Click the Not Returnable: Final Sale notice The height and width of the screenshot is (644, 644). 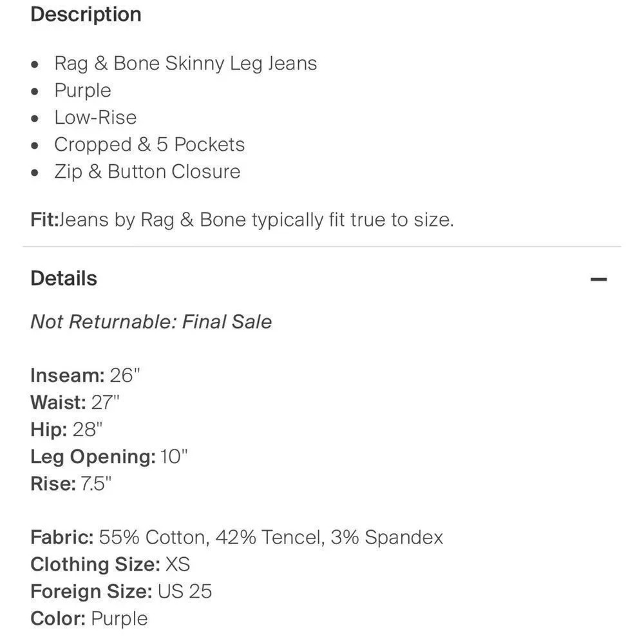pyautogui.click(x=151, y=321)
